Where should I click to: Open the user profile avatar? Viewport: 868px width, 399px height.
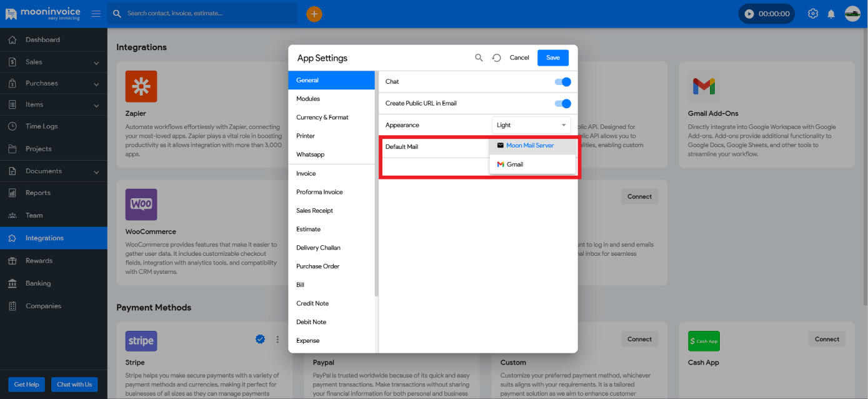pos(852,14)
